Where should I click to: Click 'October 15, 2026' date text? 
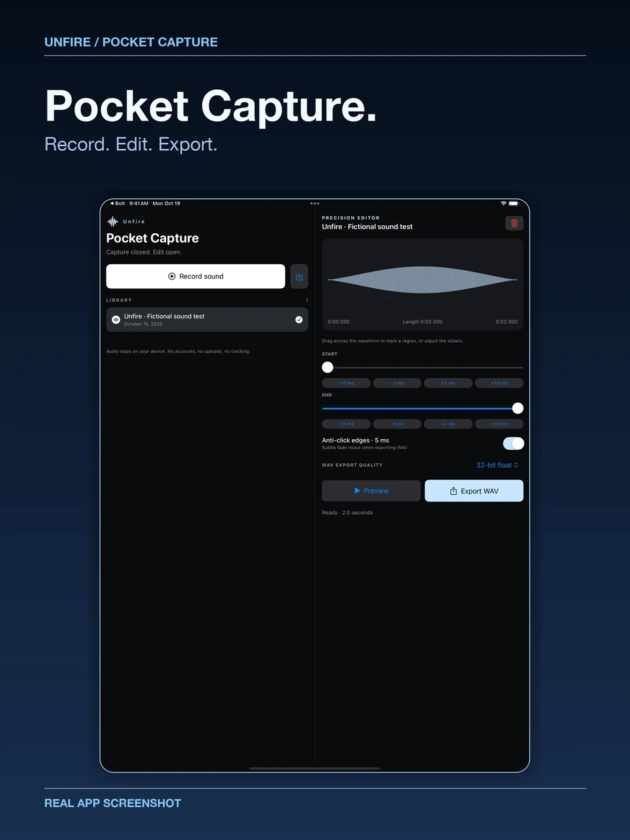143,324
